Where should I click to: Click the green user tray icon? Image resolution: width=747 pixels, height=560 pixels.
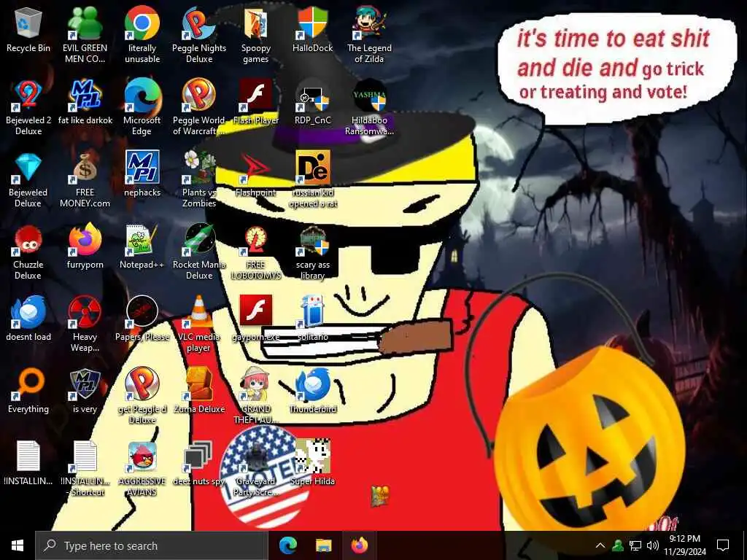pyautogui.click(x=618, y=545)
